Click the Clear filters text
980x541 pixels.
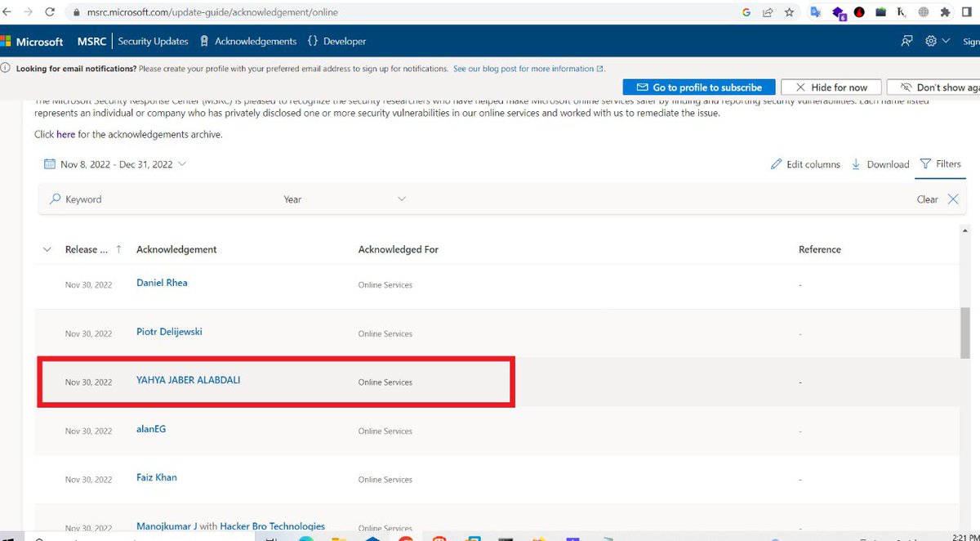[927, 199]
